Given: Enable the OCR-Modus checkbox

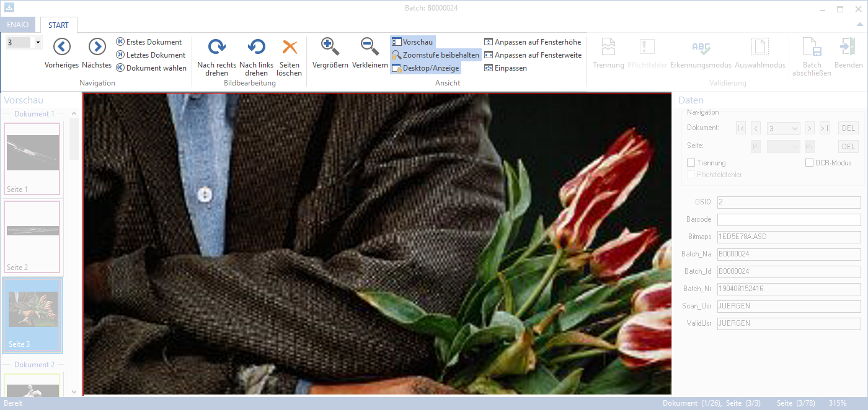Looking at the screenshot, I should click(x=810, y=162).
